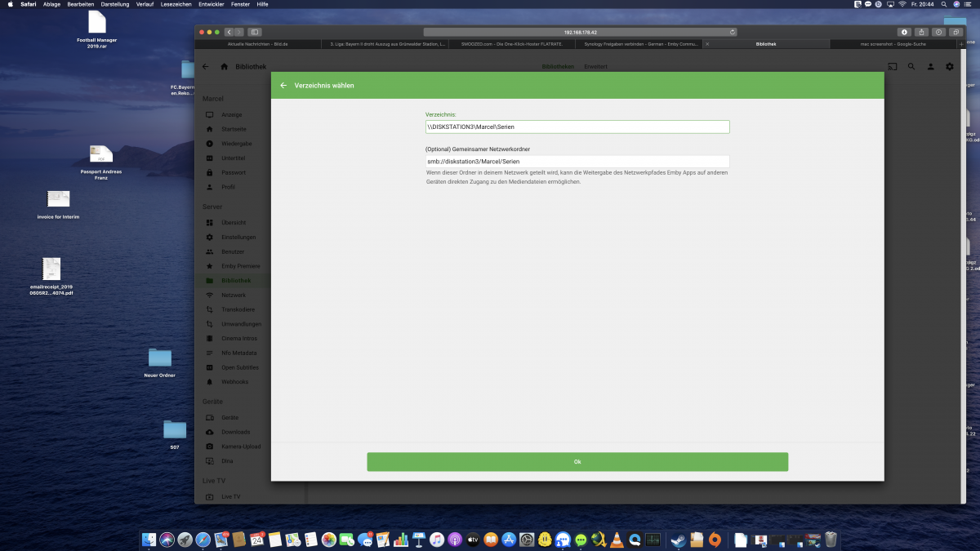Open Launchpad rocket icon in the Dock
Screen dimensions: 980x551
(185, 540)
